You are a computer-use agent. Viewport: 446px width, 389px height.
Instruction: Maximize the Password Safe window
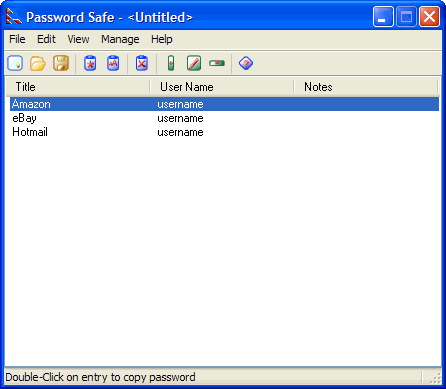pos(406,17)
